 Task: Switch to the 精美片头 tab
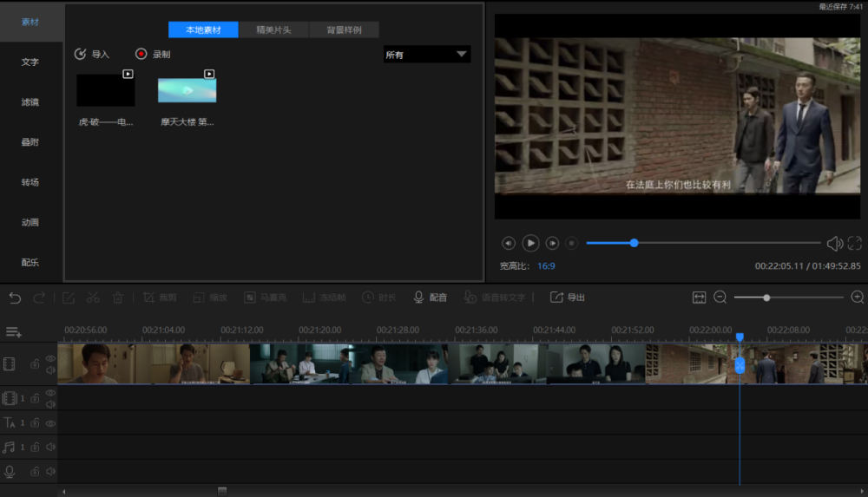click(x=273, y=29)
